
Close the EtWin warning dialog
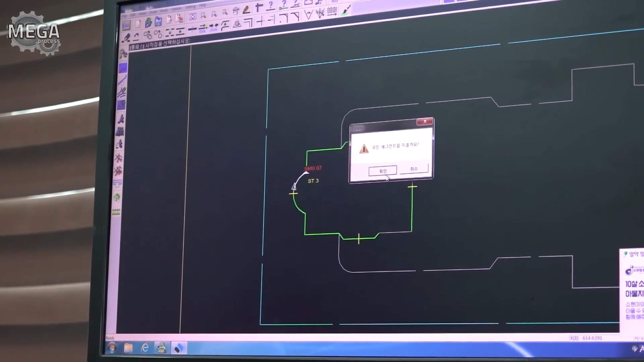(x=425, y=121)
